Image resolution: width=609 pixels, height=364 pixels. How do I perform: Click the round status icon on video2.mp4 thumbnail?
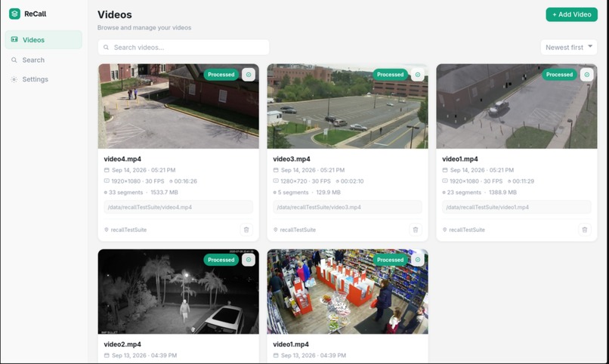click(249, 260)
